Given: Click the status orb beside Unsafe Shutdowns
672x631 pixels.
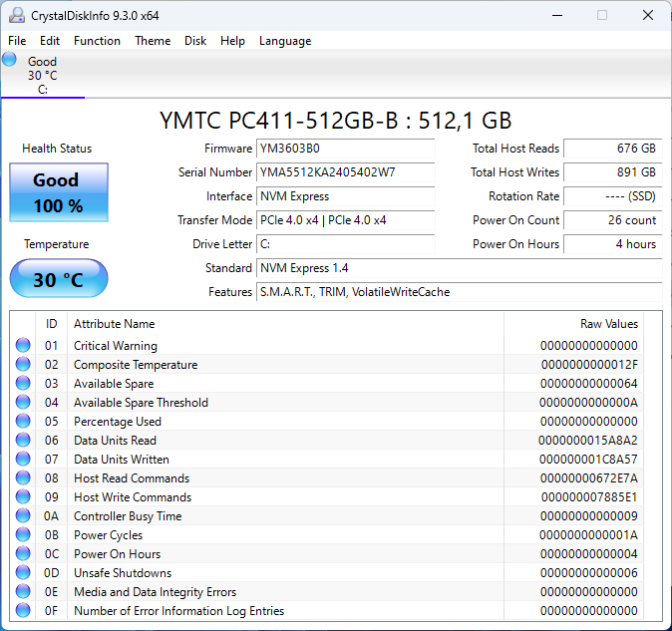Looking at the screenshot, I should [x=23, y=573].
